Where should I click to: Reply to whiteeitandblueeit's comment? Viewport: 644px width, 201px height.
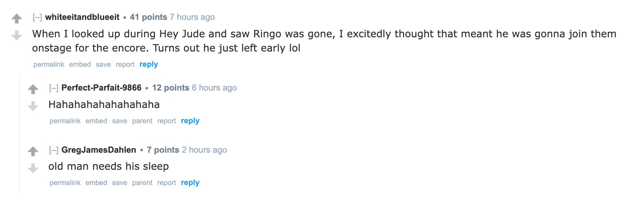[x=149, y=64]
